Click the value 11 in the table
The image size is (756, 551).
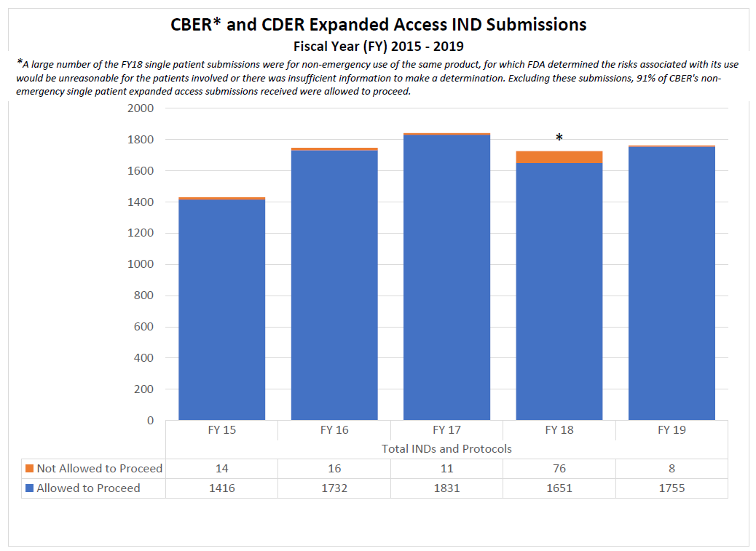(447, 469)
